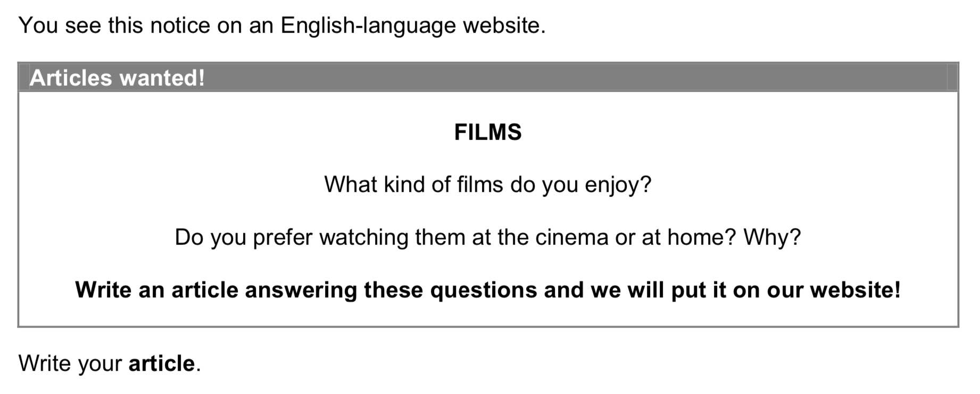Click "website." ending the top sentence
980x394 pixels.
click(504, 26)
